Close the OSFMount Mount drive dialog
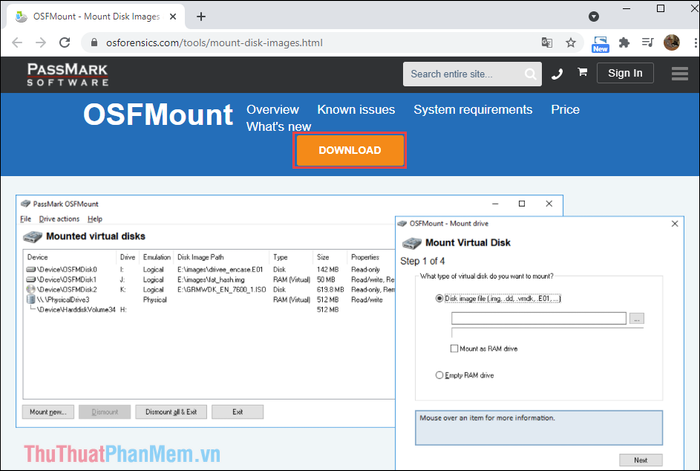 tap(675, 224)
